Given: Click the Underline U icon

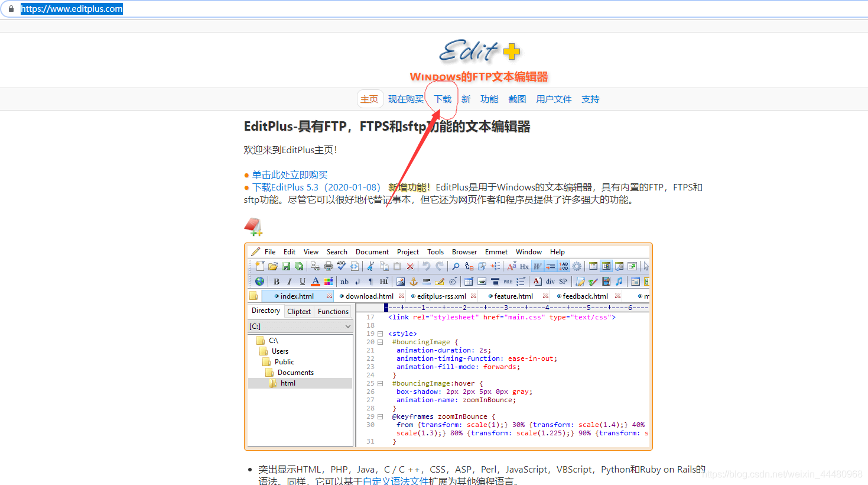Looking at the screenshot, I should click(x=303, y=282).
